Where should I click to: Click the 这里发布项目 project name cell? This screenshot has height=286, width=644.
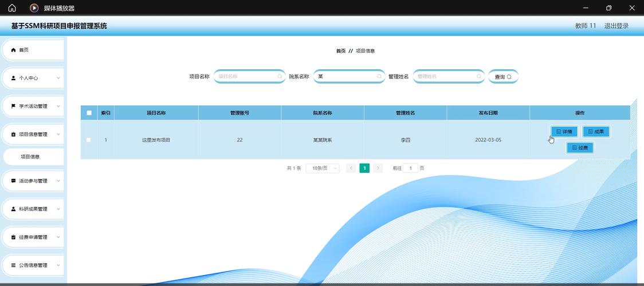(x=156, y=140)
